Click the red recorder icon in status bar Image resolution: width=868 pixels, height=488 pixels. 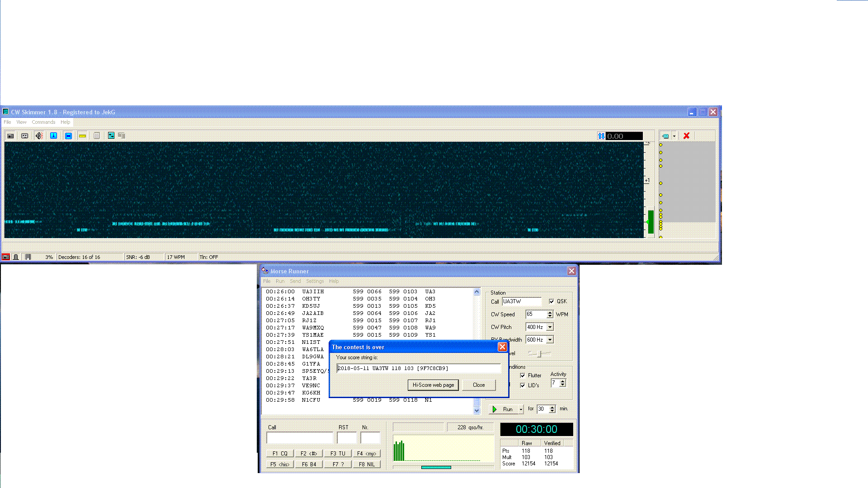tap(6, 257)
